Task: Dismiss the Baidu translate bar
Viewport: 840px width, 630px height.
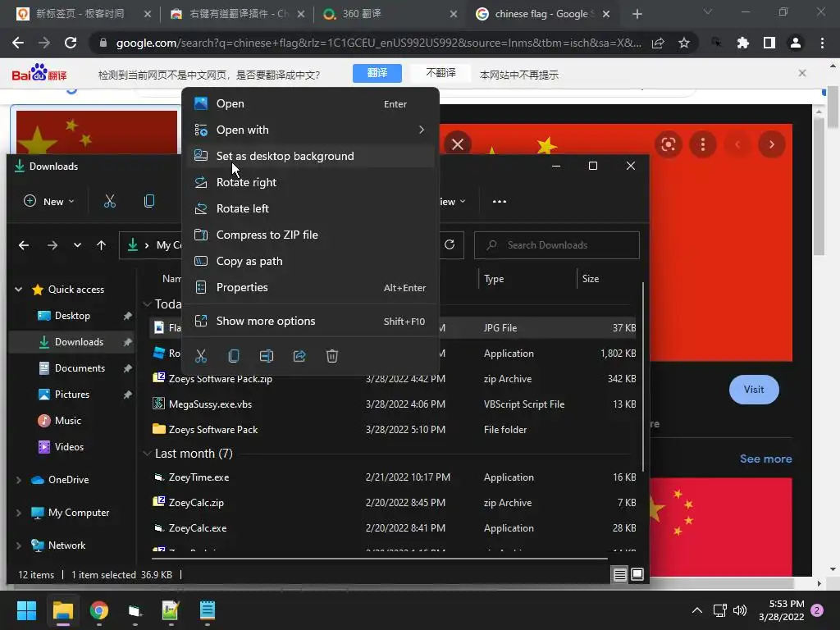Action: (x=802, y=73)
